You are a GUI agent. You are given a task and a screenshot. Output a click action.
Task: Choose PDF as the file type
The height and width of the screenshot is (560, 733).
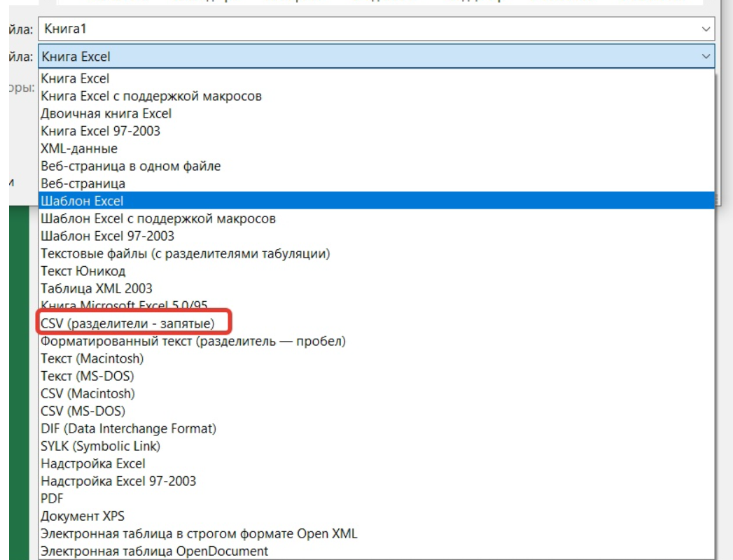pos(377,499)
